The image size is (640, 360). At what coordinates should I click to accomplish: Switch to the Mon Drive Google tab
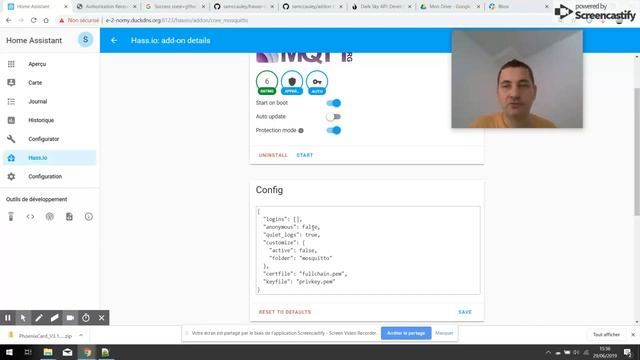(x=450, y=7)
